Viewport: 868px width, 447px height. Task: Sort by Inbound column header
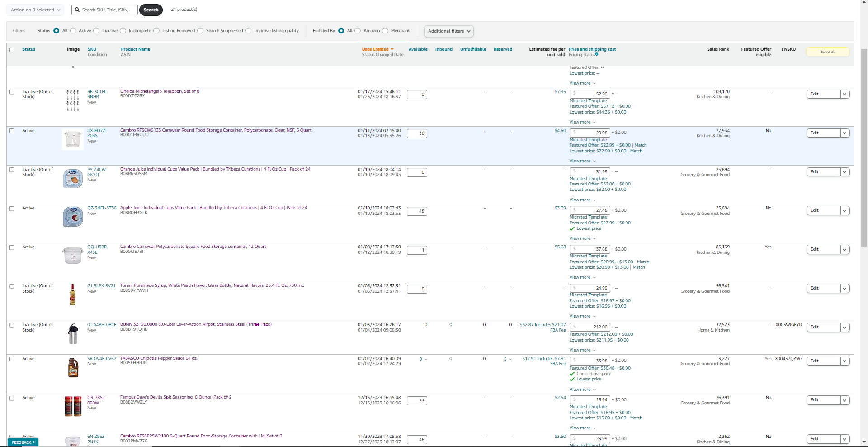443,49
